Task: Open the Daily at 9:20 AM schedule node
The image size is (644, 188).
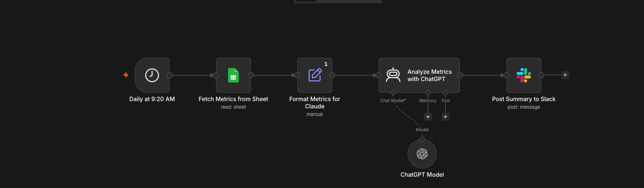Action: pyautogui.click(x=152, y=75)
